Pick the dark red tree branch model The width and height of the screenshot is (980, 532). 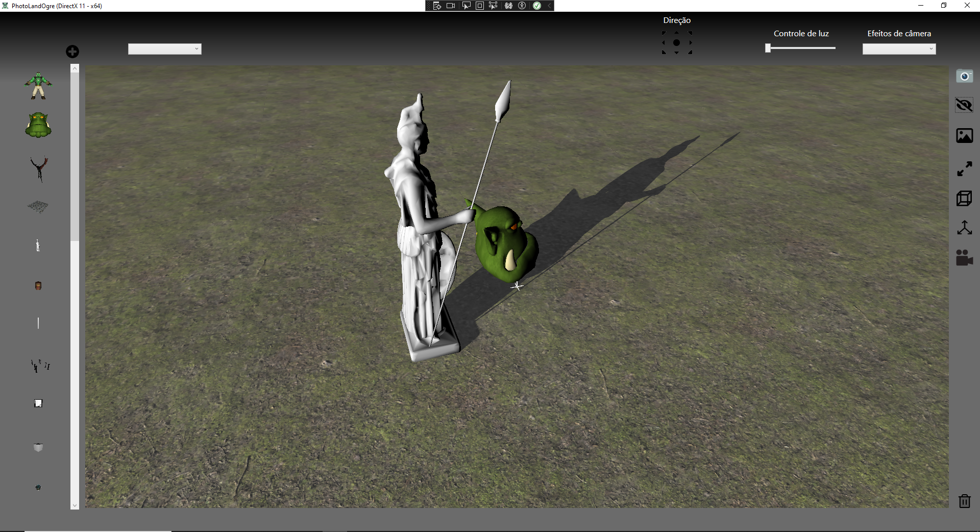39,169
